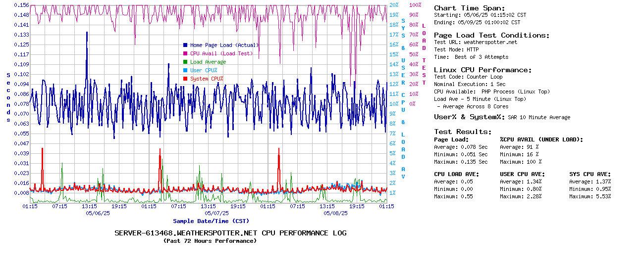Click the '(Past 72 Hours Performance)' subtitle
Image resolution: width=644 pixels, height=272 pixels.
210,241
